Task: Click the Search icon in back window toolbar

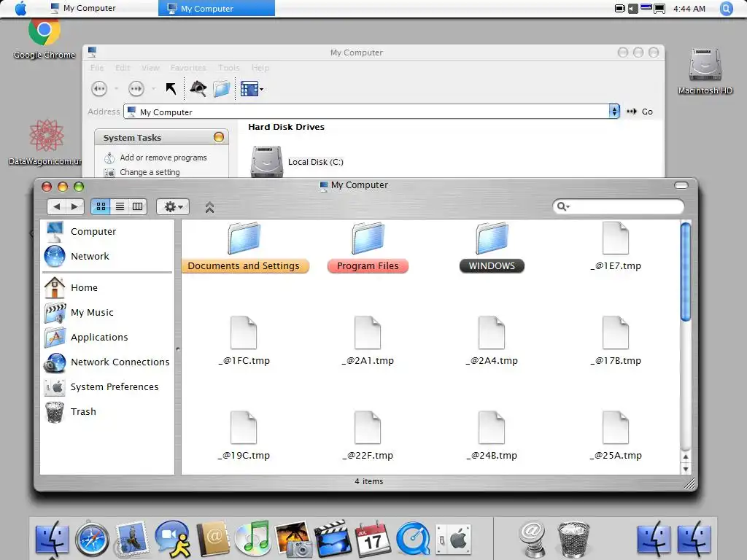Action: pos(198,88)
